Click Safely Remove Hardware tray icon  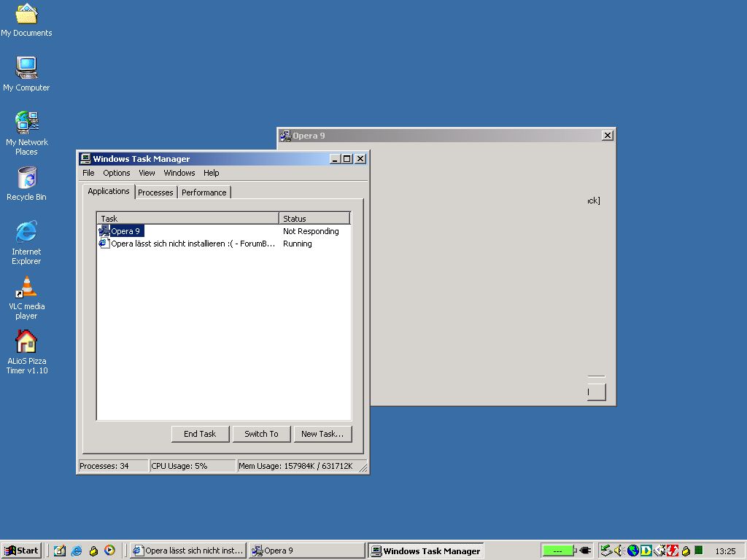(605, 551)
